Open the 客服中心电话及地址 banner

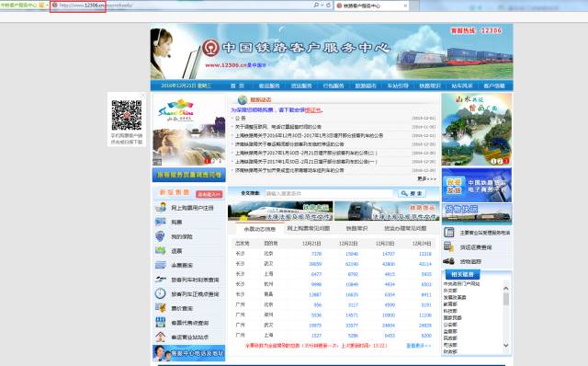click(188, 353)
